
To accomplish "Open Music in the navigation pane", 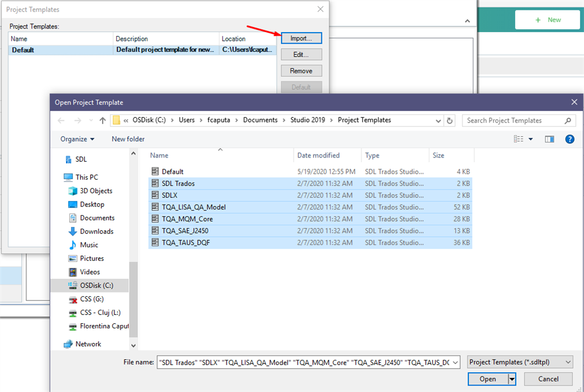I will pyautogui.click(x=84, y=245).
